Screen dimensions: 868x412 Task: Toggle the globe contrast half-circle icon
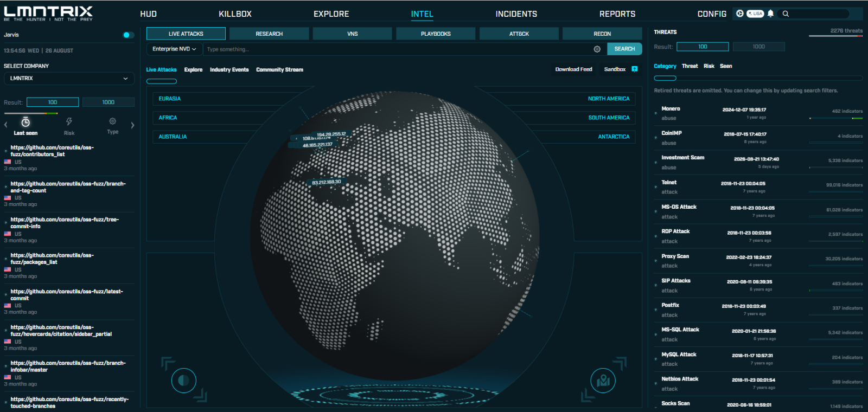(184, 381)
